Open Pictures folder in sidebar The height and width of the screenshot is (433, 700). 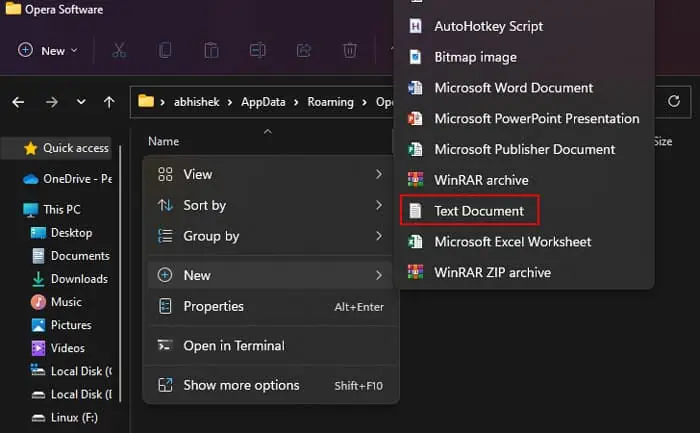point(61,325)
